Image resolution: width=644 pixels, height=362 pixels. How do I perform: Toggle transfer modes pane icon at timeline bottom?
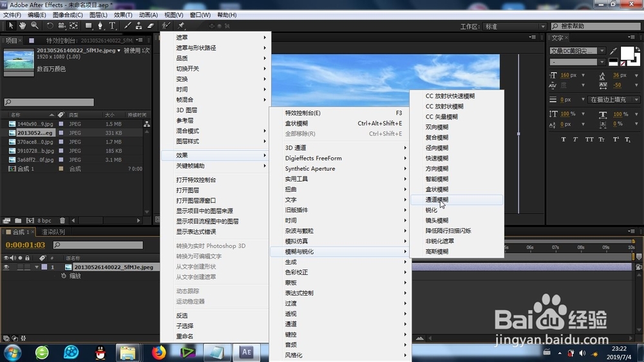click(x=15, y=339)
